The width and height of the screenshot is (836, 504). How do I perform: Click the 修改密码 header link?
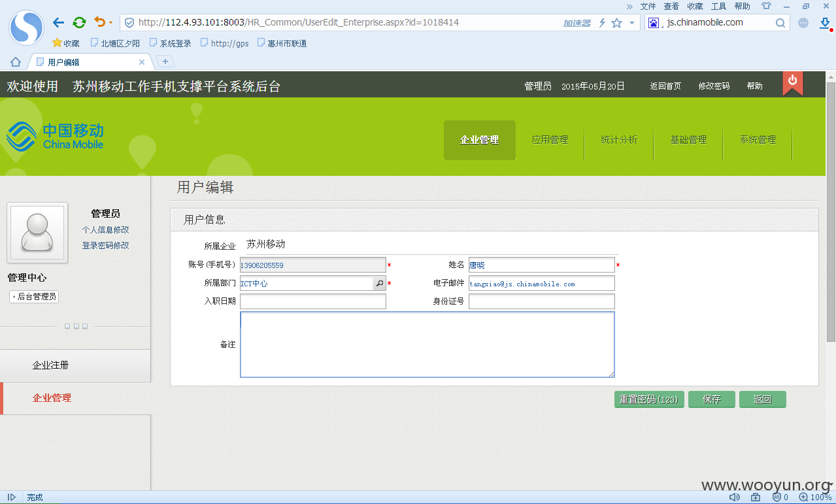(714, 86)
